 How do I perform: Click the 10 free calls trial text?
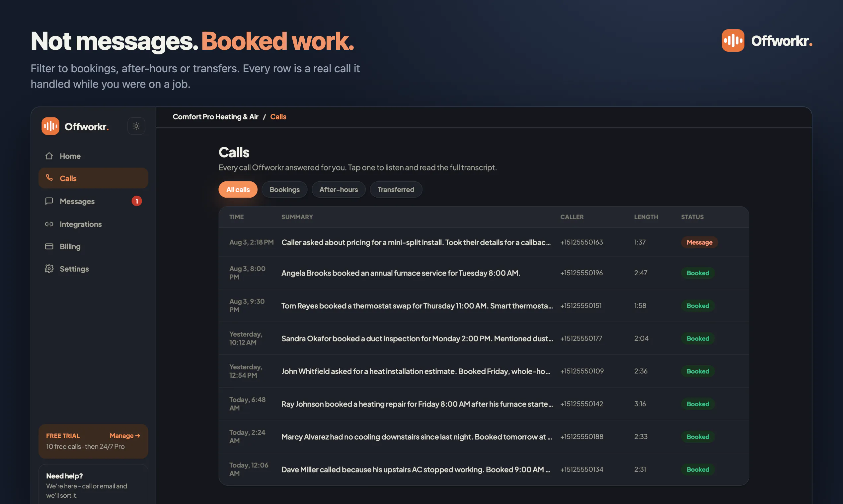tap(85, 447)
